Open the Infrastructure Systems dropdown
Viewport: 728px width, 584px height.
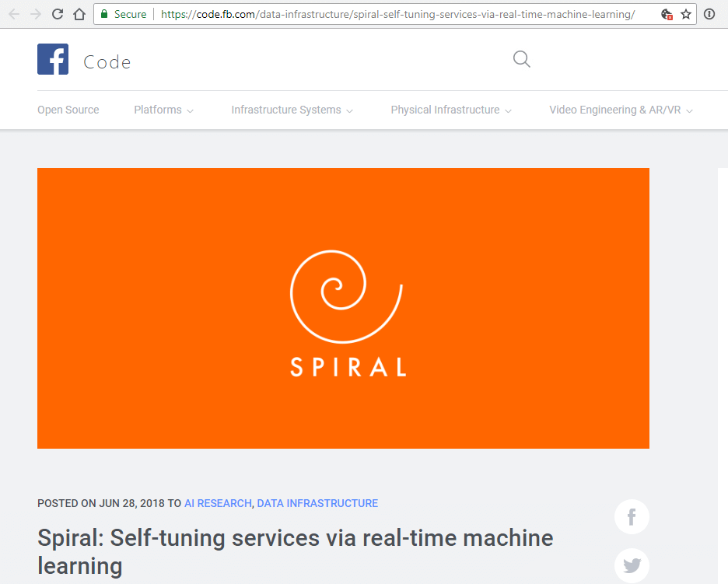click(287, 110)
